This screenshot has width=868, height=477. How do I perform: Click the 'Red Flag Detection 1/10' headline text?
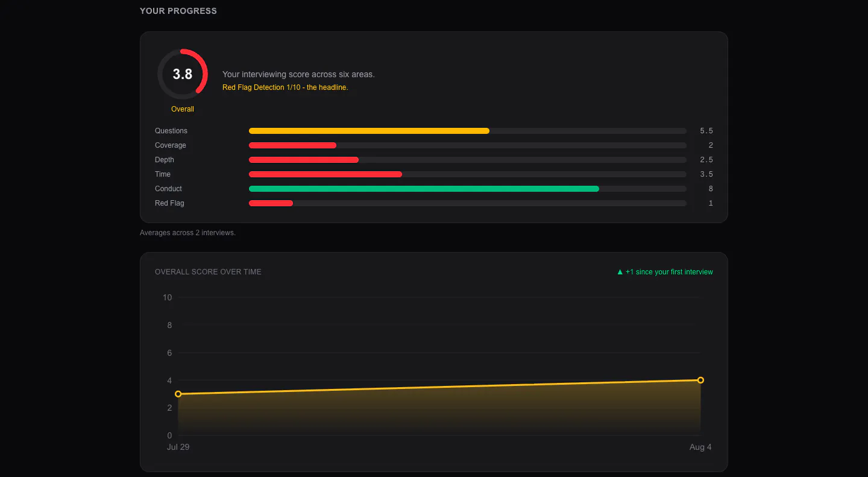click(x=285, y=87)
